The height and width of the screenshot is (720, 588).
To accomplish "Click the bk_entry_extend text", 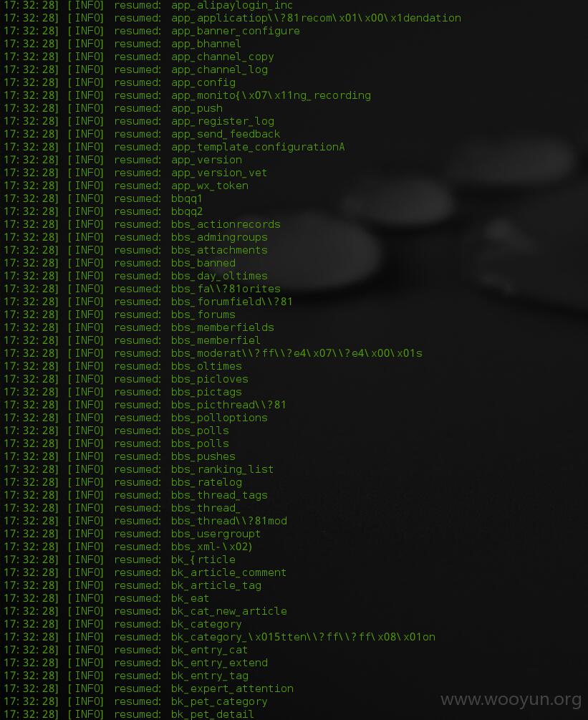I will [x=219, y=663].
